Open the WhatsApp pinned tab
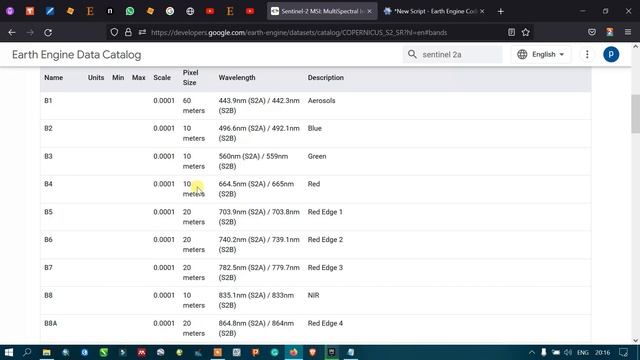This screenshot has height=360, width=640. pos(130,11)
